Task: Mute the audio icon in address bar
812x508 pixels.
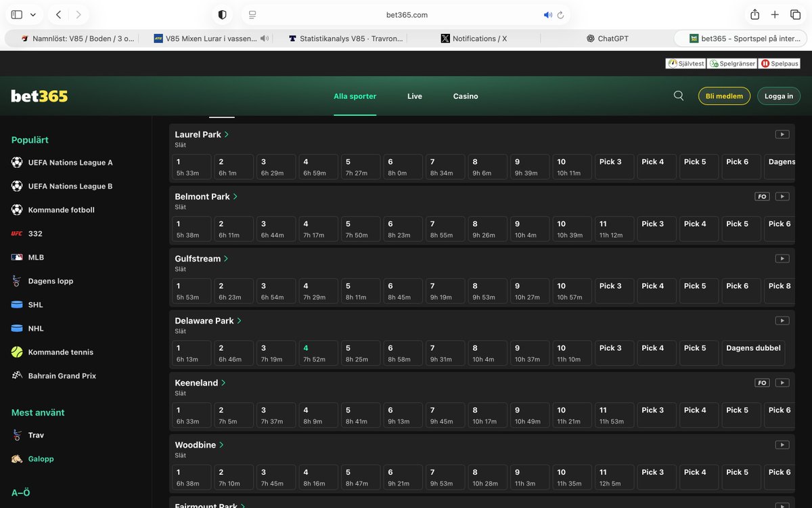Action: pos(548,15)
